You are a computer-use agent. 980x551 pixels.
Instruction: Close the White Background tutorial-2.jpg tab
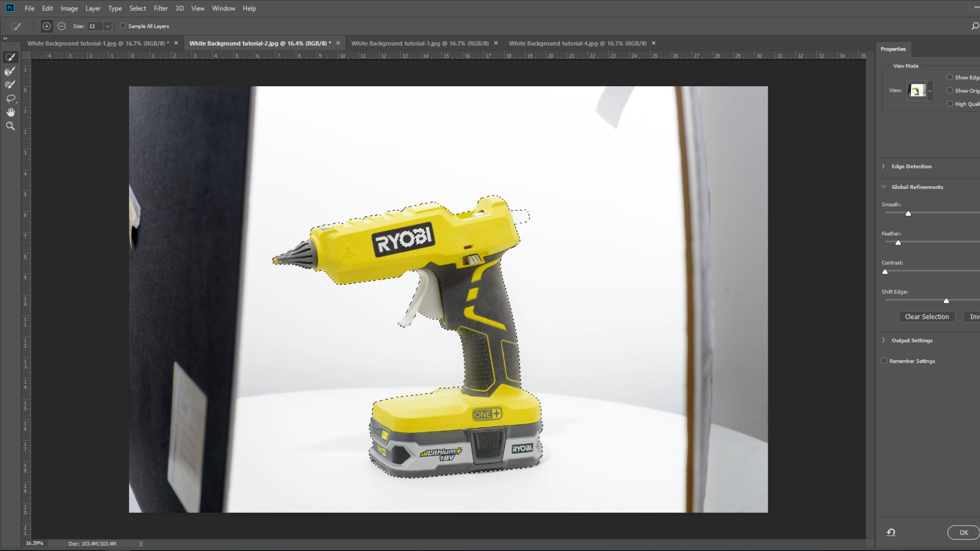click(x=338, y=43)
